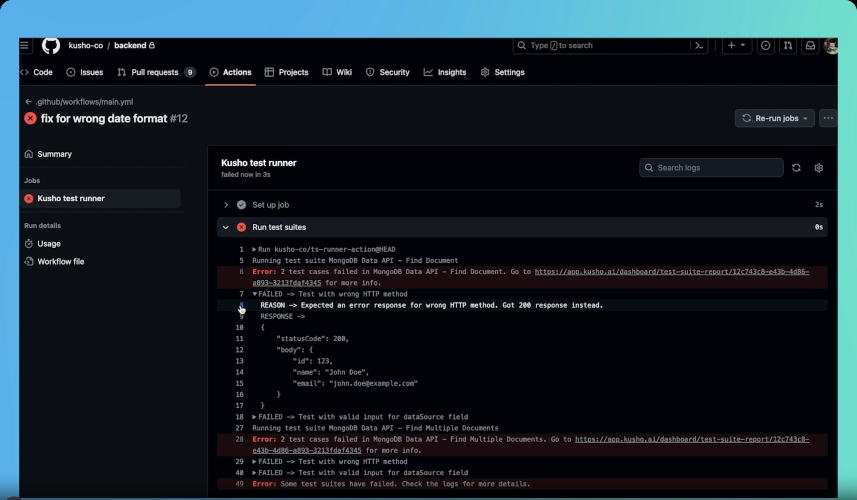Image resolution: width=857 pixels, height=500 pixels.
Task: Click the backend repository link
Action: pyautogui.click(x=130, y=45)
